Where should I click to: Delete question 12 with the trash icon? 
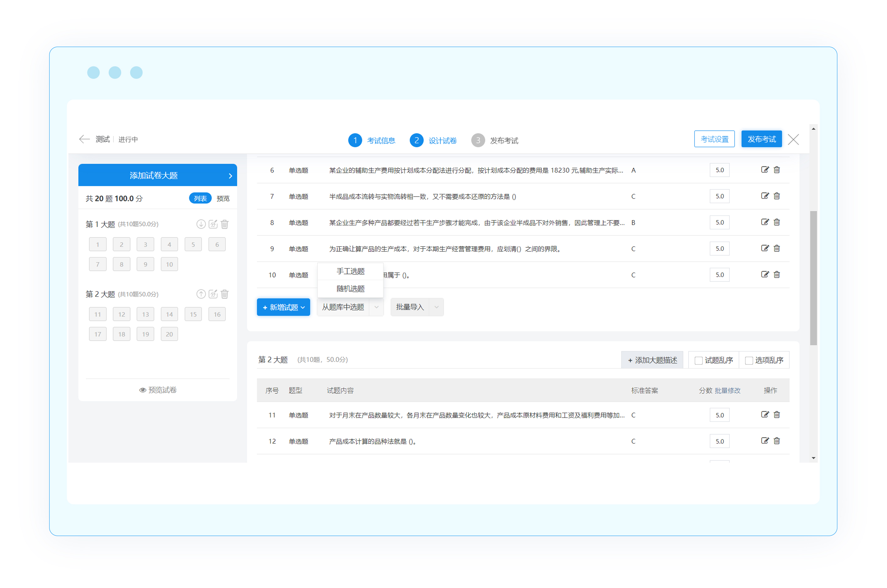click(x=777, y=441)
